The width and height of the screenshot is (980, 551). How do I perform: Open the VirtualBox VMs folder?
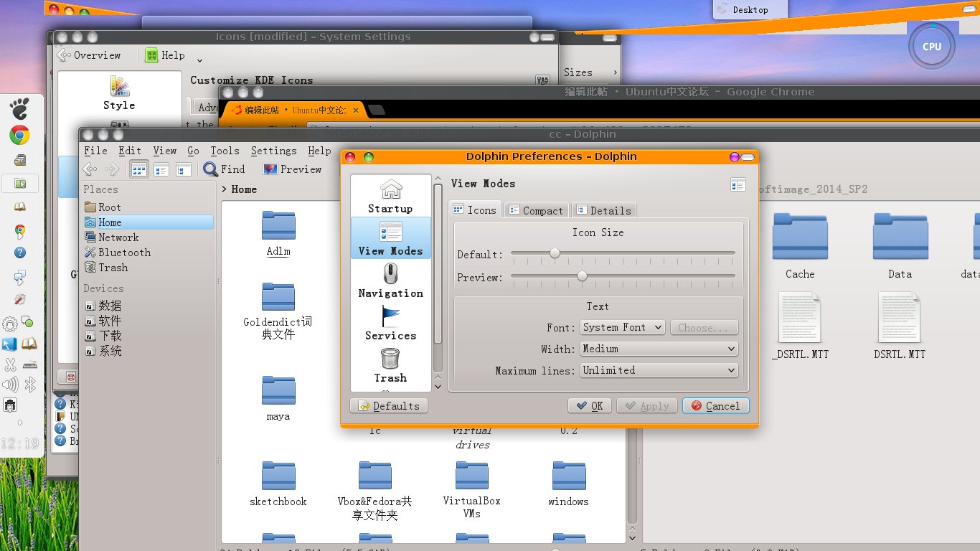coord(472,490)
